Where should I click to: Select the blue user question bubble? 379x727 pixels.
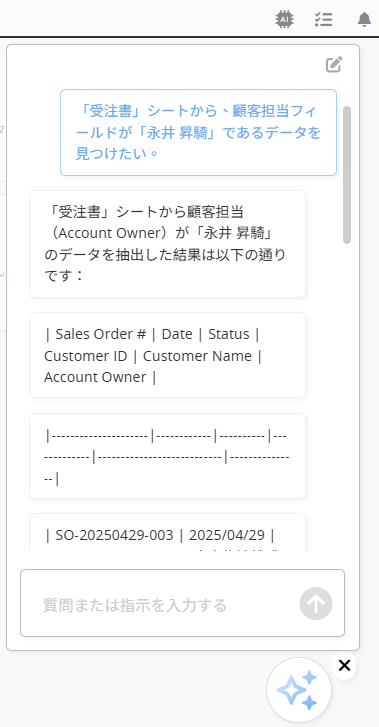(x=198, y=133)
